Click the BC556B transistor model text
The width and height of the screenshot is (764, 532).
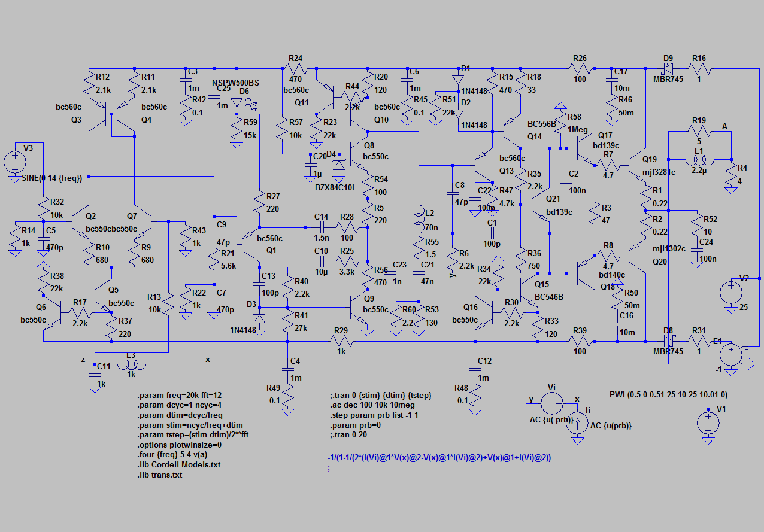(542, 124)
